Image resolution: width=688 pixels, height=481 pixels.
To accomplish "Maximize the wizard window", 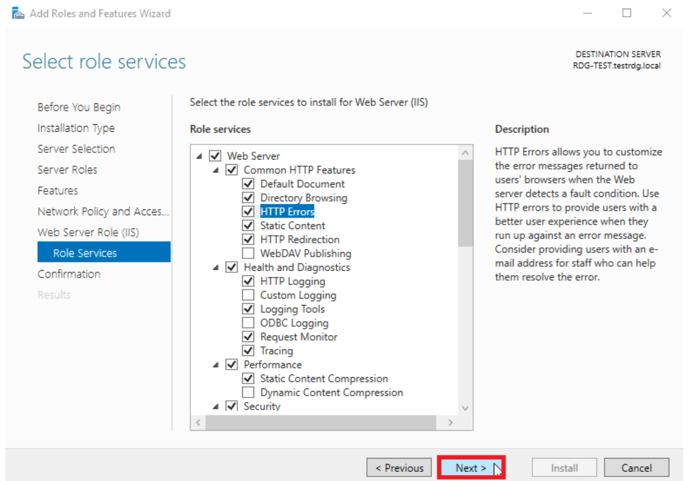I will (x=627, y=13).
